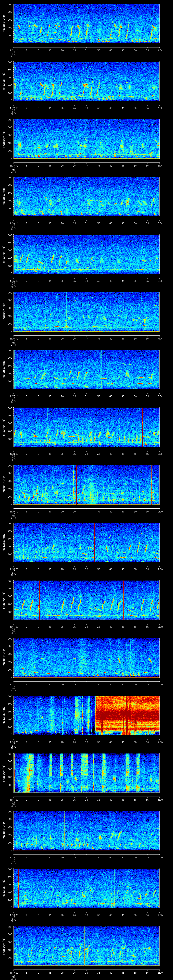This screenshot has height=980, width=173.
Task: Click the '1:17:00' start time label
Action: (14, 973)
